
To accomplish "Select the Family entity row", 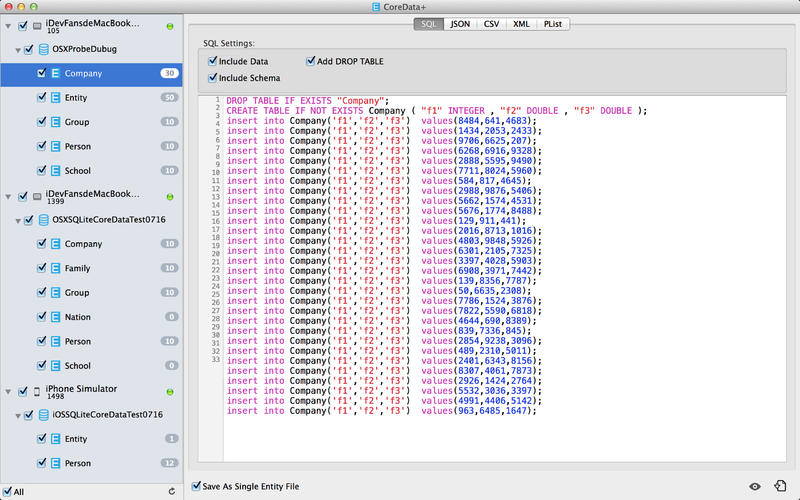I will pyautogui.click(x=91, y=268).
